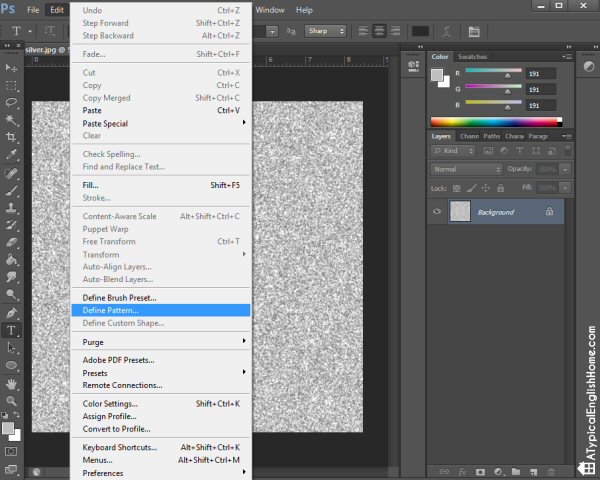Click the red R channel slider

[494, 70]
